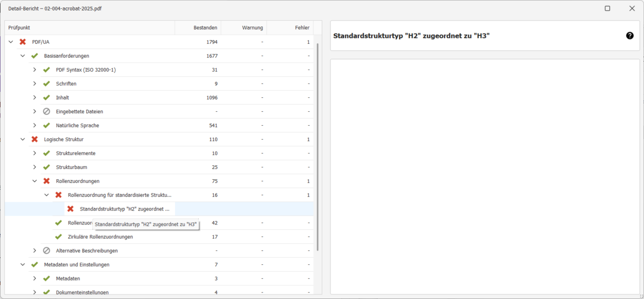Click the skipped icon beside Eingebettete Dateien
The height and width of the screenshot is (299, 644).
tap(46, 112)
